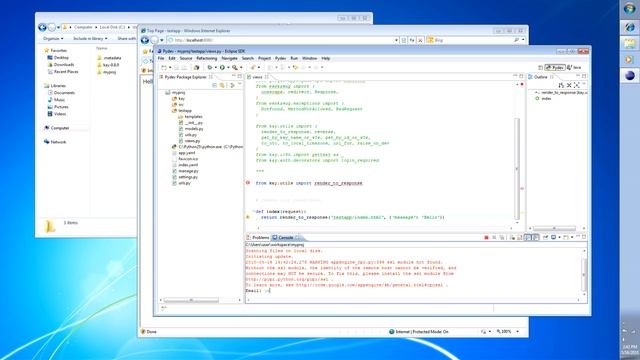Viewport: 640px width, 360px height.
Task: Click the Search flashlight toolbar icon
Action: point(253,67)
